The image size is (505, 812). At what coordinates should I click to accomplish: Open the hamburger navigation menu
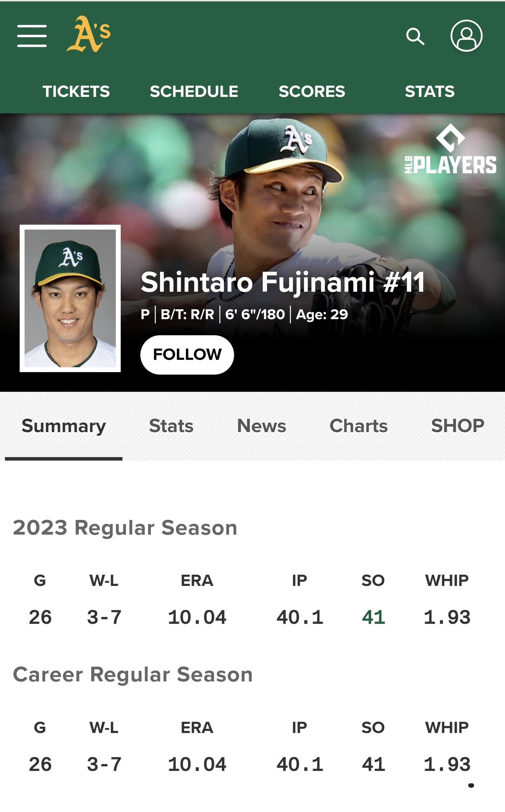tap(32, 36)
